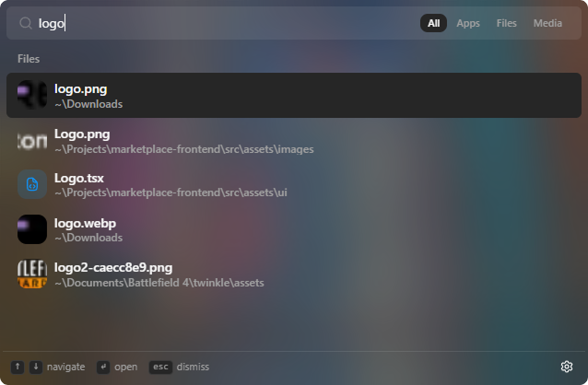The height and width of the screenshot is (385, 588).
Task: Click the up arrow navigate key
Action: tap(18, 367)
